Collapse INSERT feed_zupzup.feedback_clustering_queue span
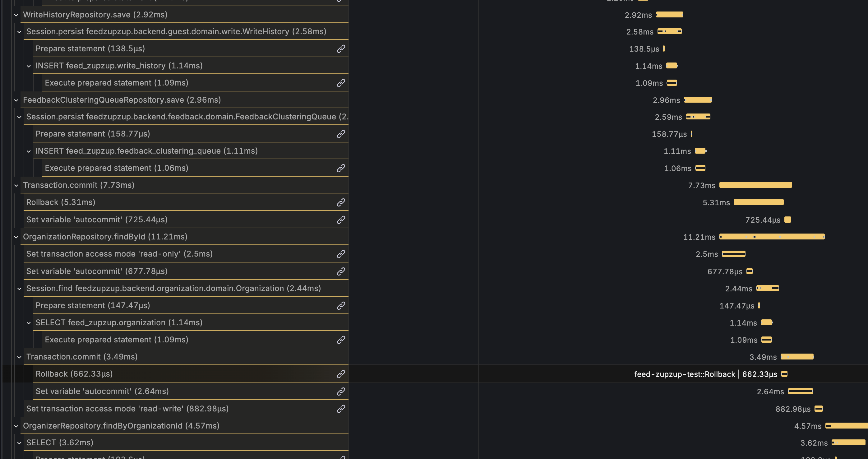868x459 pixels. pos(29,151)
